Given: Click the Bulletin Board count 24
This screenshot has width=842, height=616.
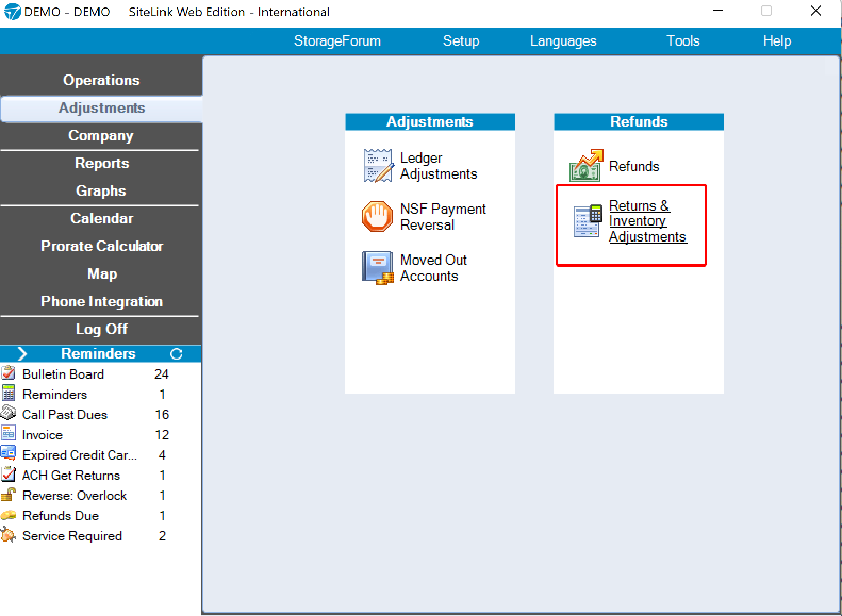Looking at the screenshot, I should coord(161,374).
